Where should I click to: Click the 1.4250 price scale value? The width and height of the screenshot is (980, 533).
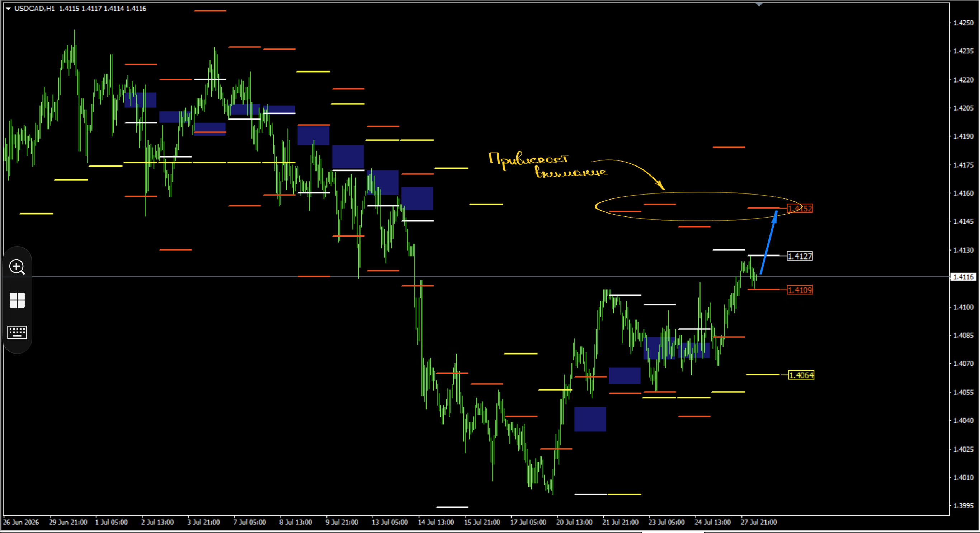(963, 23)
